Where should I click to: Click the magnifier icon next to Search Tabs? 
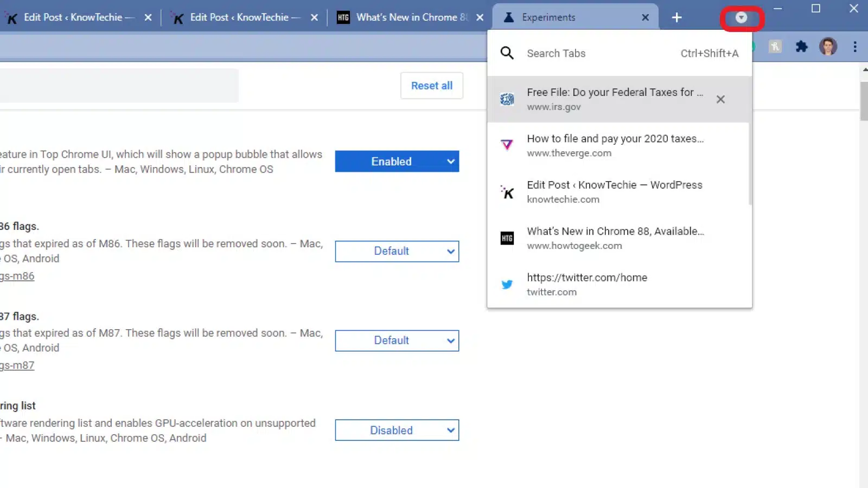(507, 53)
